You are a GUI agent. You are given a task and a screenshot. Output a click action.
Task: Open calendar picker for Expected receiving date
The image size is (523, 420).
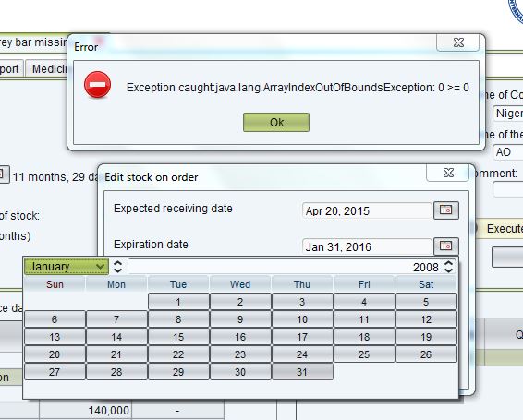tap(446, 210)
